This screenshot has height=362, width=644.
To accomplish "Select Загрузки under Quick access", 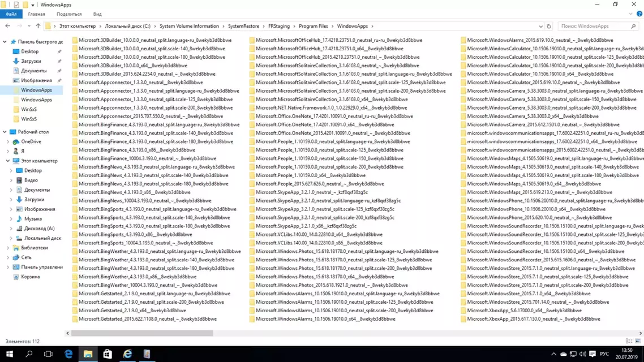I will (31, 61).
